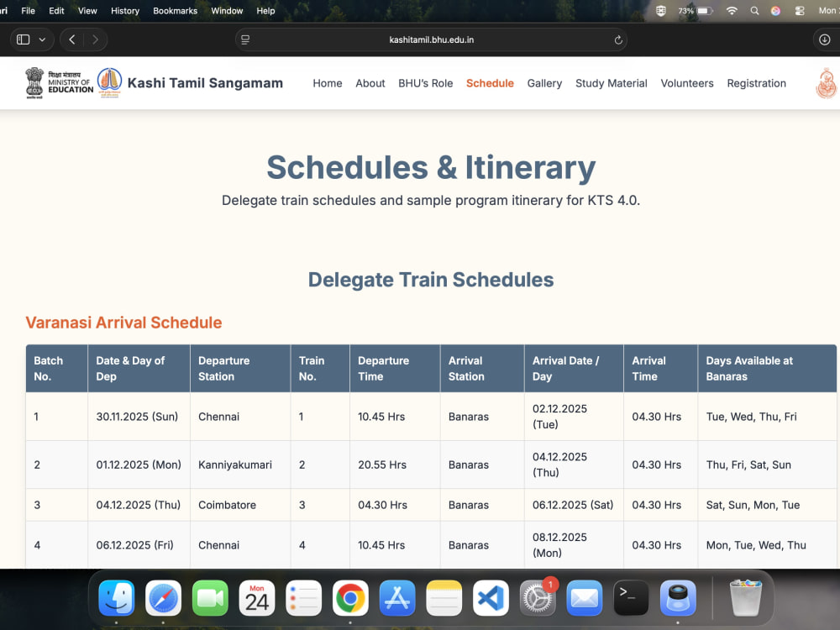Click the Varanasi Arrival Schedule heading
This screenshot has width=840, height=630.
123,323
